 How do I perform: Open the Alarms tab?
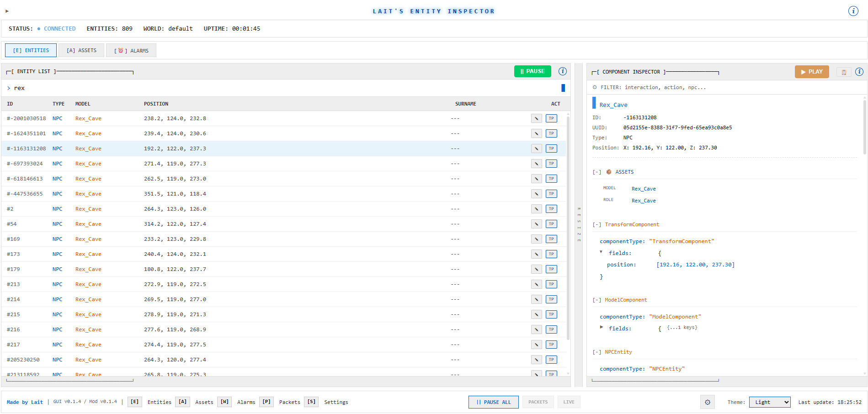(x=131, y=50)
